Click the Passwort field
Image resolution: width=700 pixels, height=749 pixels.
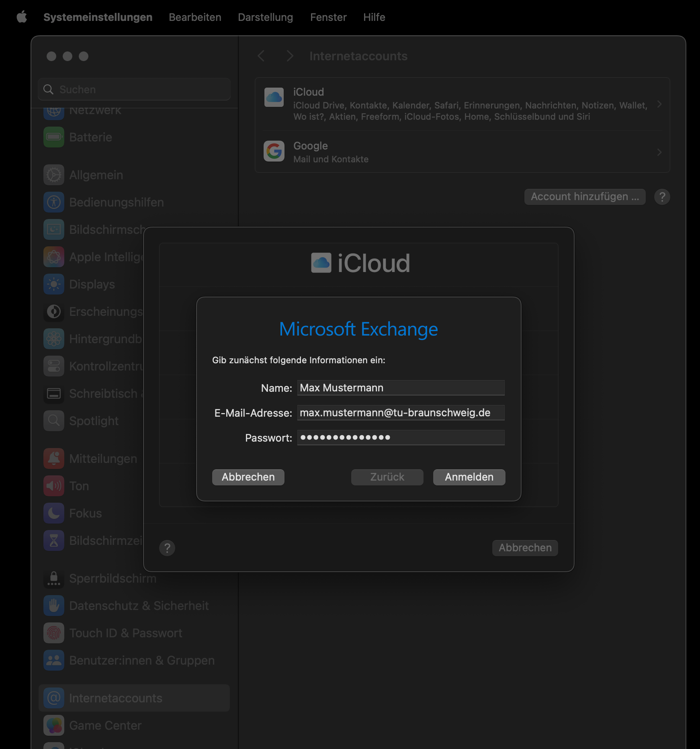(x=401, y=438)
